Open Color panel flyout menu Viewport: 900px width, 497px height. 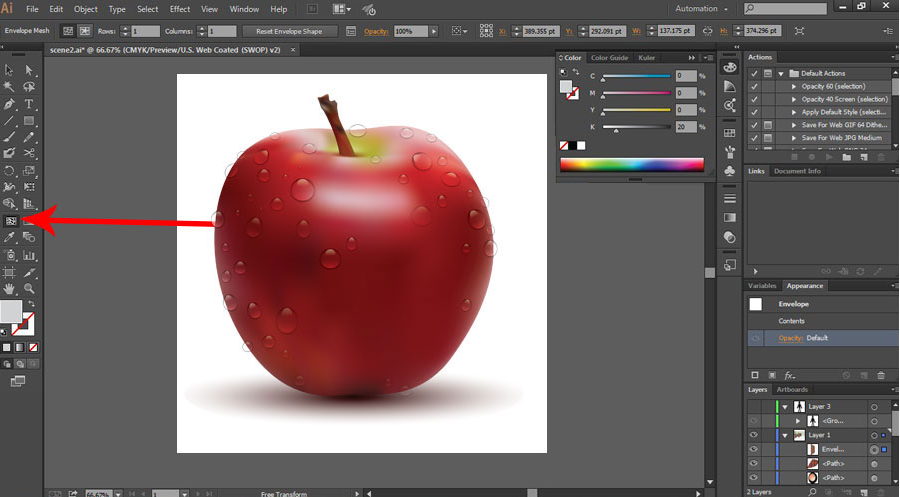pyautogui.click(x=709, y=57)
